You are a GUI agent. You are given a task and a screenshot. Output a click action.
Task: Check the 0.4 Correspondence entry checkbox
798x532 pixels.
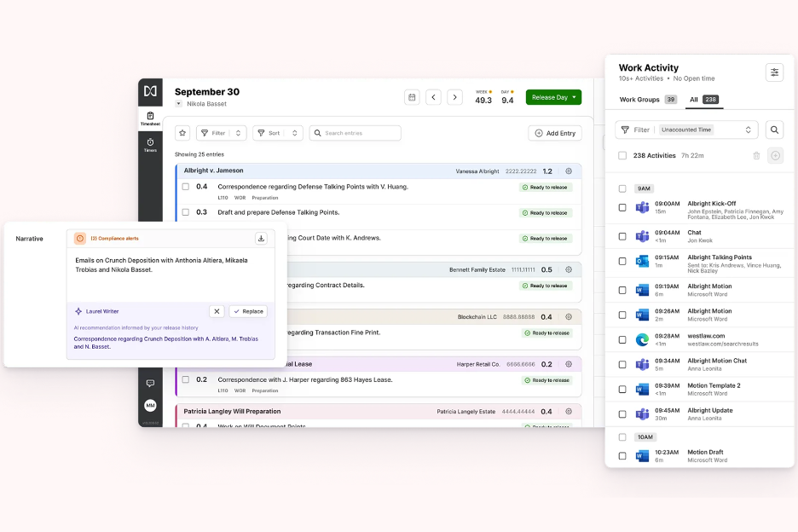(x=186, y=187)
